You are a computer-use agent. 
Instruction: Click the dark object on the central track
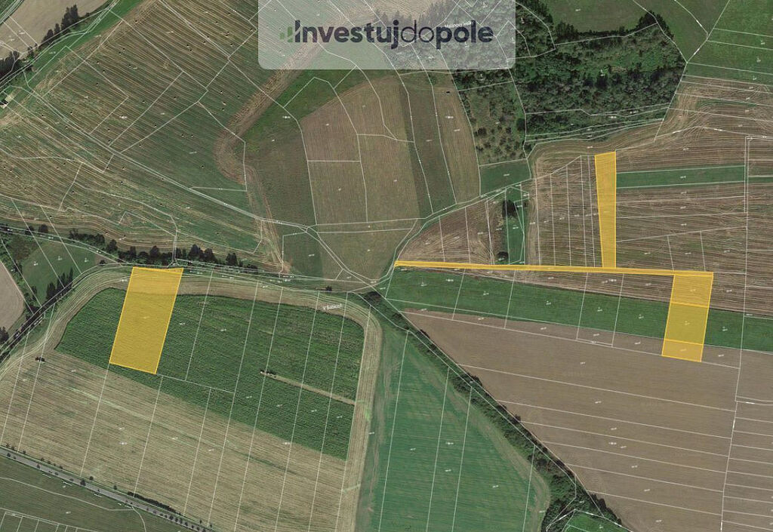click(x=328, y=288)
